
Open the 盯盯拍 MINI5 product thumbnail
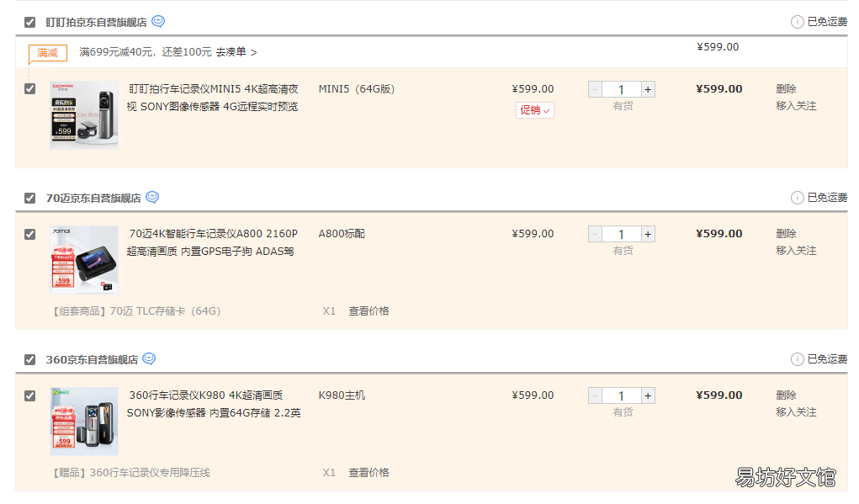84,115
